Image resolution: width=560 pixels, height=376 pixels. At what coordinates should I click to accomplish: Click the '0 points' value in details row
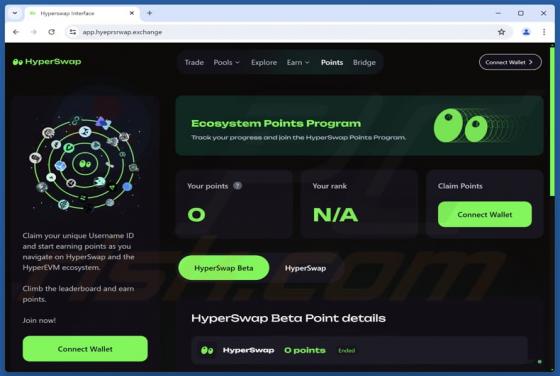point(305,350)
